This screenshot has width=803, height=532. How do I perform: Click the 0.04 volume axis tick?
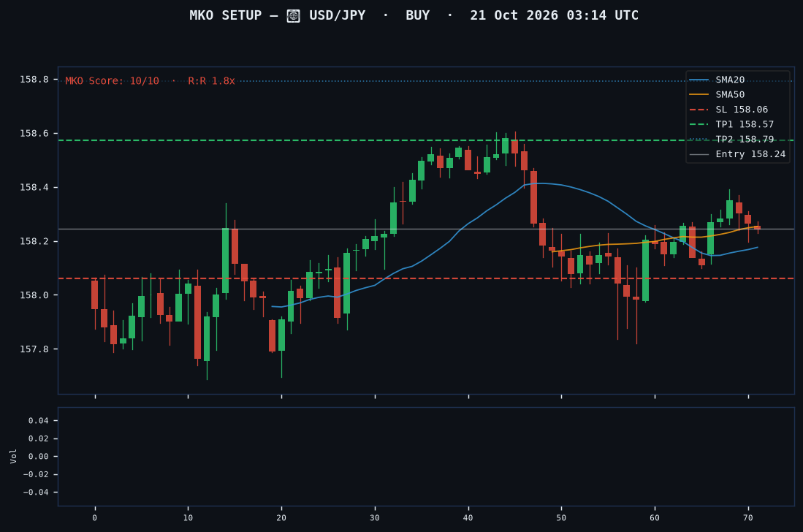(x=39, y=421)
